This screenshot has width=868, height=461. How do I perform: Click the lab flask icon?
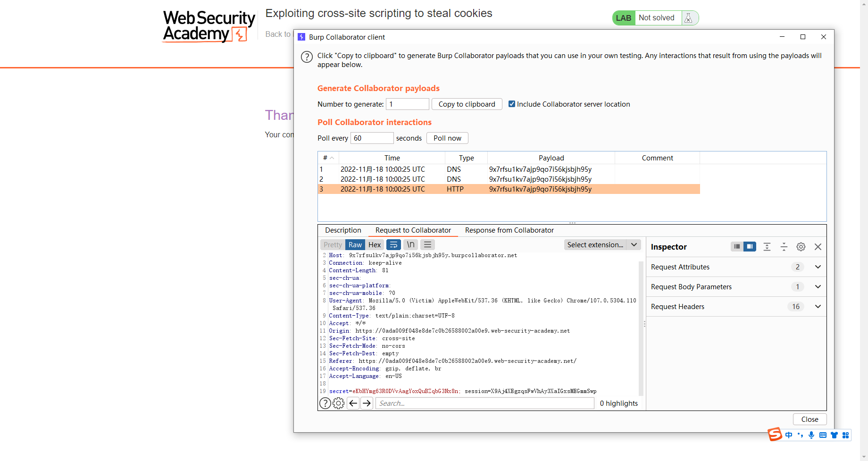click(688, 18)
